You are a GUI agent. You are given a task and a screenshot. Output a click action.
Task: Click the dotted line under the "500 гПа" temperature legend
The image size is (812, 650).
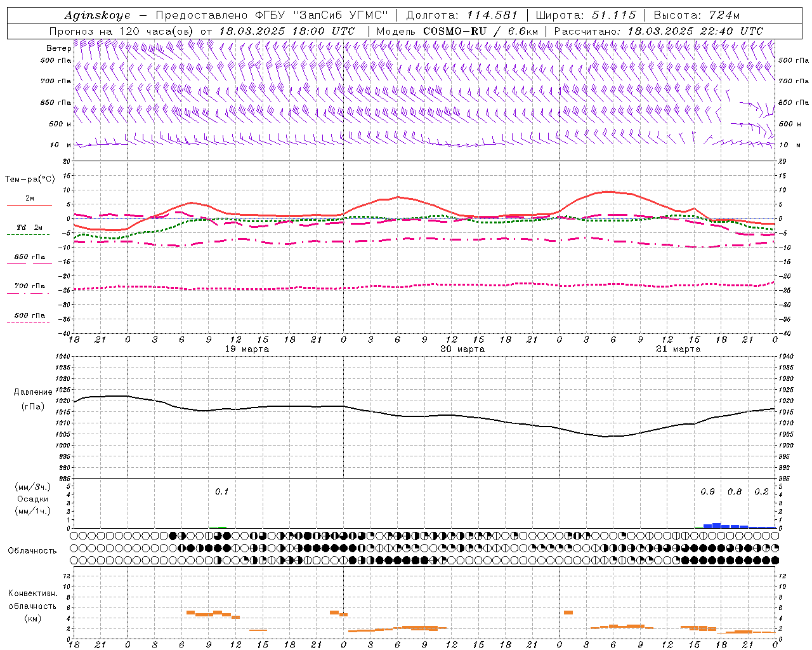tap(29, 322)
